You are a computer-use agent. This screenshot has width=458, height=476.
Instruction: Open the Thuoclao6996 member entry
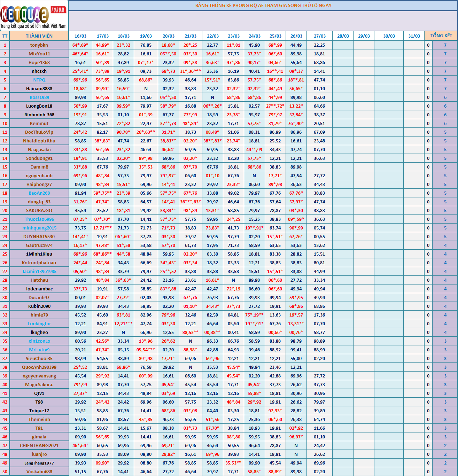pos(39,219)
